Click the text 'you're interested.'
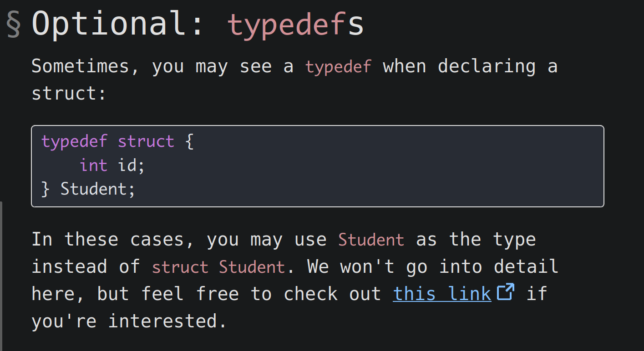 click(129, 321)
